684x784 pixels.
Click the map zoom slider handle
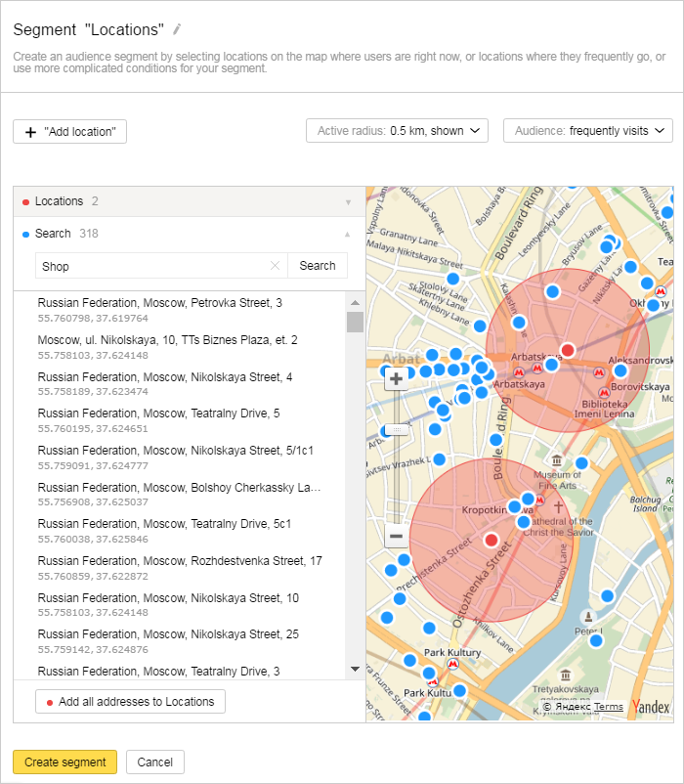[x=396, y=429]
